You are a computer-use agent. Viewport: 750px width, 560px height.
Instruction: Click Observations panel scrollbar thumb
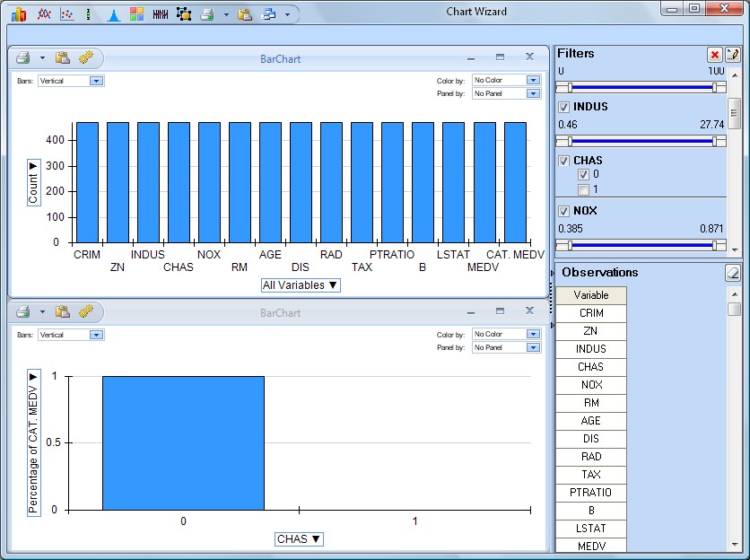point(734,309)
